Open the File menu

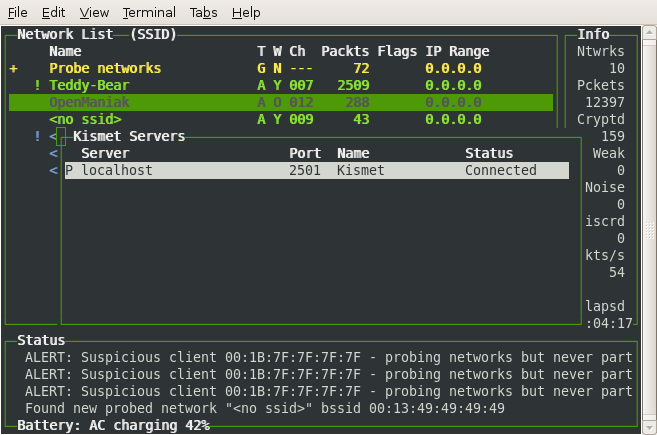pyautogui.click(x=18, y=13)
